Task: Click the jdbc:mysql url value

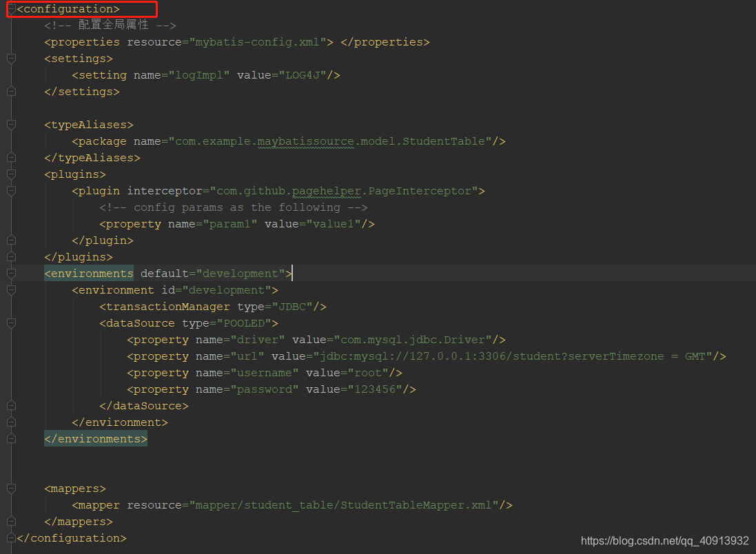Action: [513, 356]
